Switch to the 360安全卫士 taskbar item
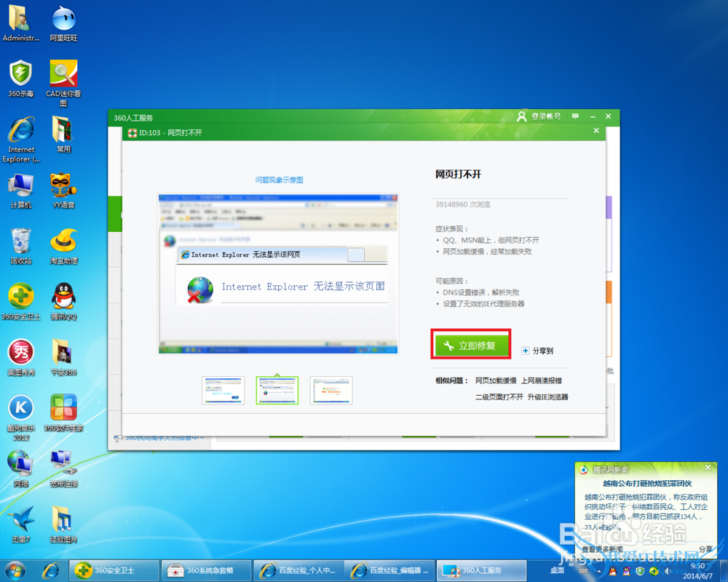The width and height of the screenshot is (728, 582). point(114,570)
